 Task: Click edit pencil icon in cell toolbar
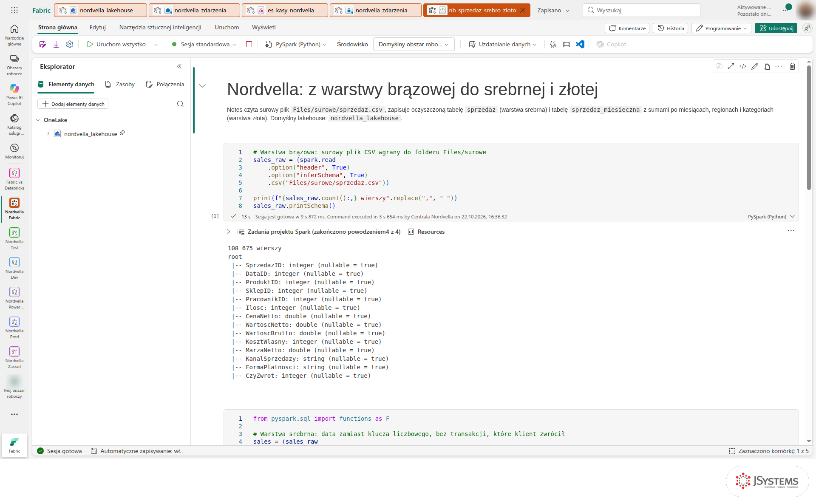[755, 66]
